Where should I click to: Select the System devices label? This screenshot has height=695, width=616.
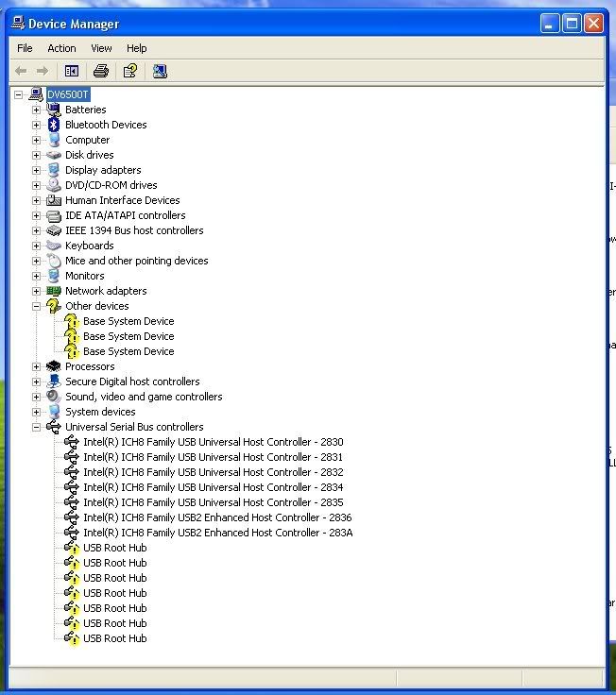pyautogui.click(x=100, y=412)
